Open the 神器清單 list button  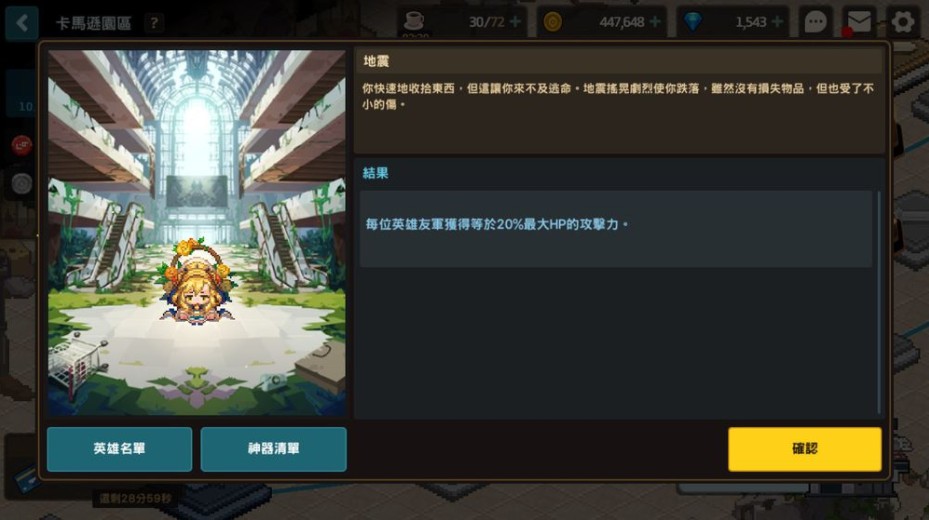(x=273, y=449)
